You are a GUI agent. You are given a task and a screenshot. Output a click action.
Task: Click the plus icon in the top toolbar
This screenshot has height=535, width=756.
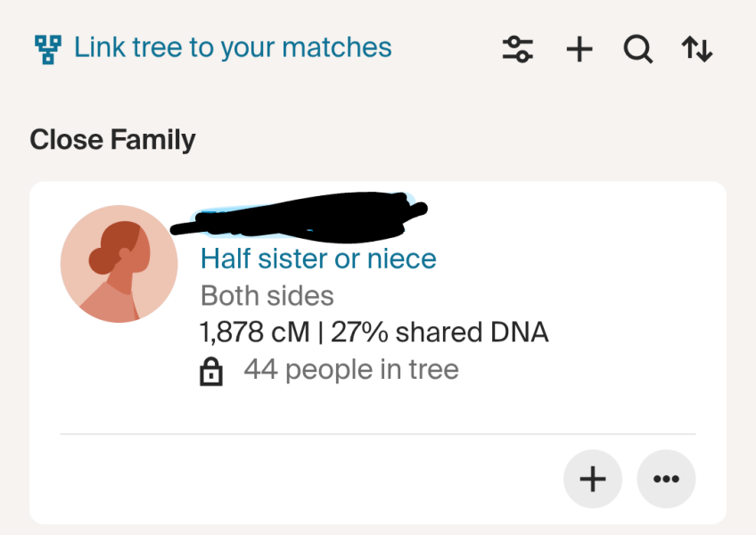[579, 49]
